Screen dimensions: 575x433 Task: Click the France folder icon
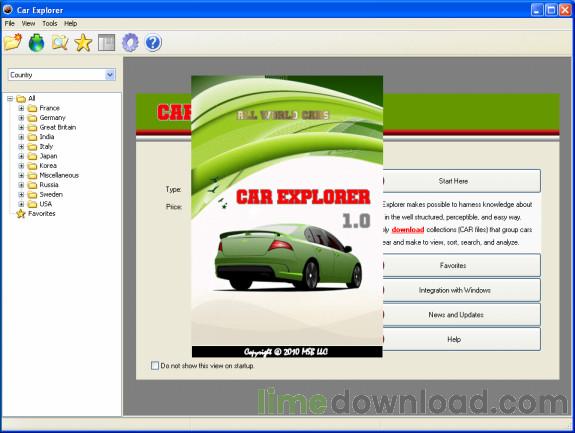pyautogui.click(x=33, y=108)
